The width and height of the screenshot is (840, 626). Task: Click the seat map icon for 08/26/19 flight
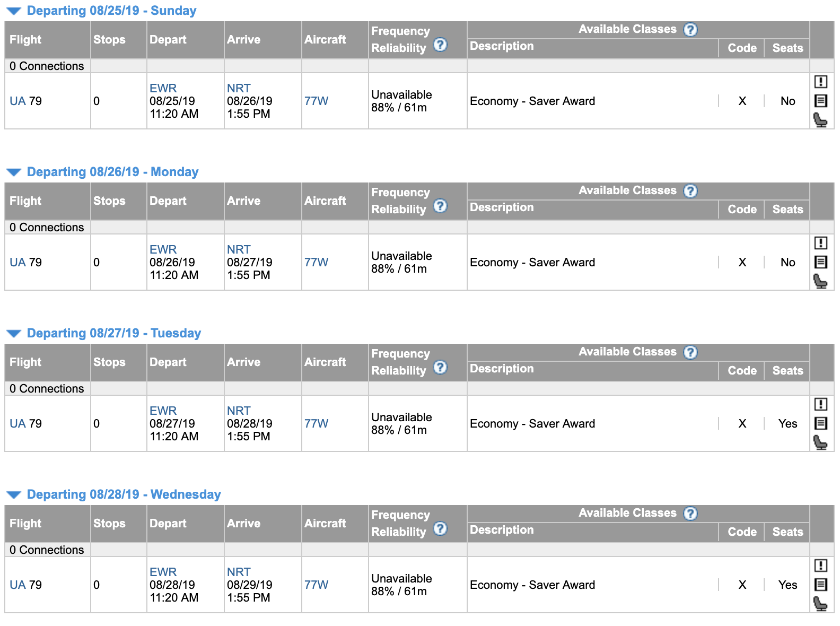tap(820, 281)
